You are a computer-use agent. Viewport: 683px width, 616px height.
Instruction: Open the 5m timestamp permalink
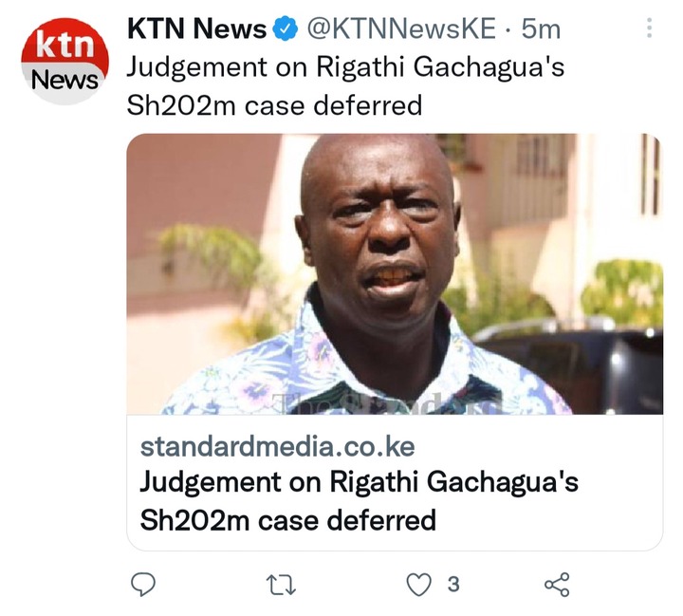click(x=541, y=28)
